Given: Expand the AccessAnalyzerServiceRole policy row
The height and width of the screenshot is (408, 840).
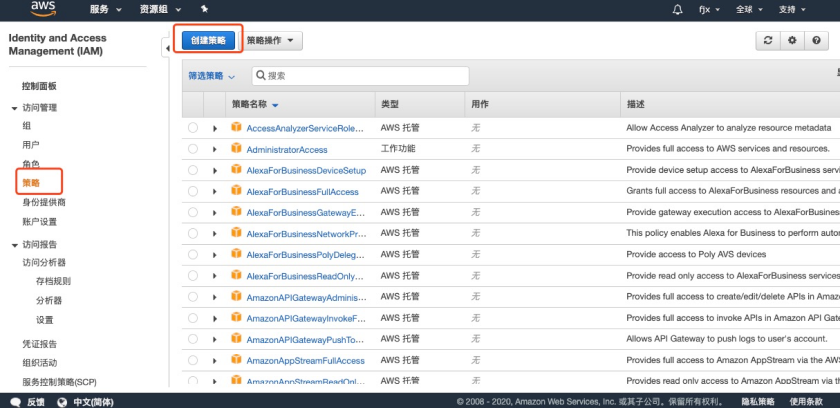Looking at the screenshot, I should pyautogui.click(x=215, y=129).
